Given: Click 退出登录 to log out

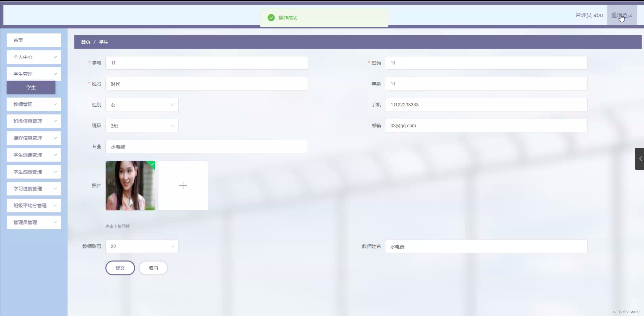Looking at the screenshot, I should 621,15.
